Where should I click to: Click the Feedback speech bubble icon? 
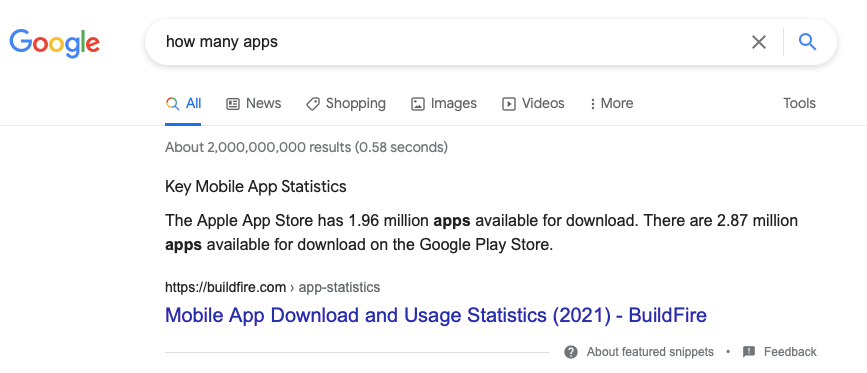click(x=749, y=352)
